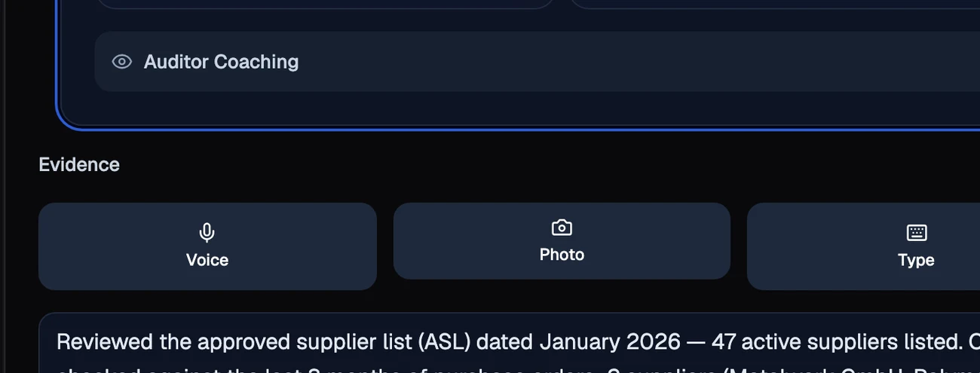980x373 pixels.
Task: Click the Evidence section heading
Action: point(79,164)
